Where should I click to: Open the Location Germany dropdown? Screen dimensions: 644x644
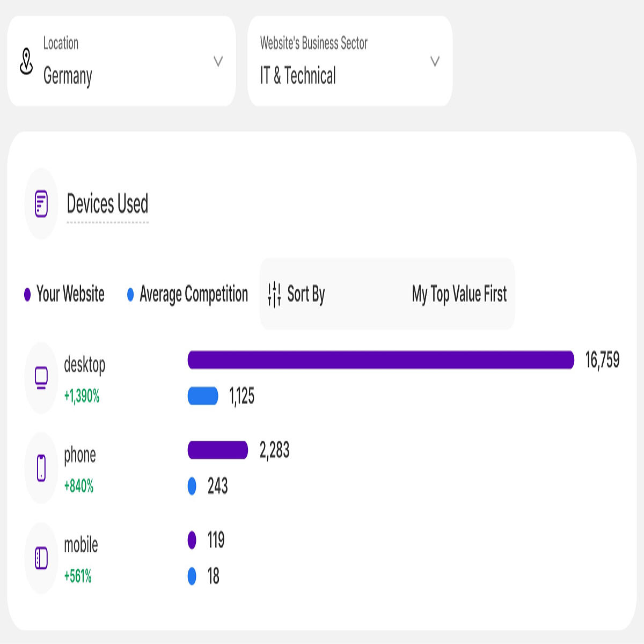(x=121, y=61)
